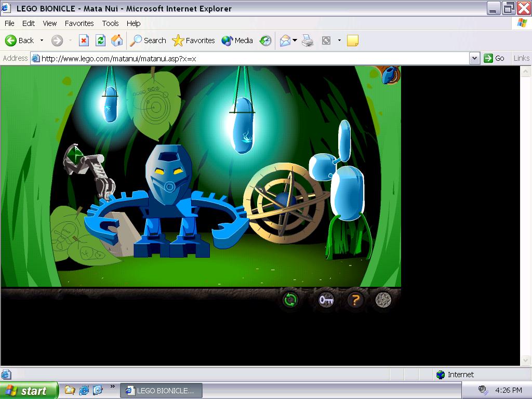This screenshot has height=399, width=532.
Task: Open the Address bar dropdown list
Action: tap(474, 58)
